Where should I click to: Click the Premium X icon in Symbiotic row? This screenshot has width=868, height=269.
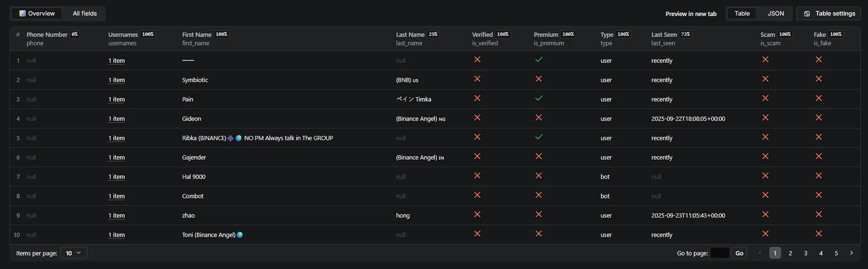pyautogui.click(x=539, y=79)
